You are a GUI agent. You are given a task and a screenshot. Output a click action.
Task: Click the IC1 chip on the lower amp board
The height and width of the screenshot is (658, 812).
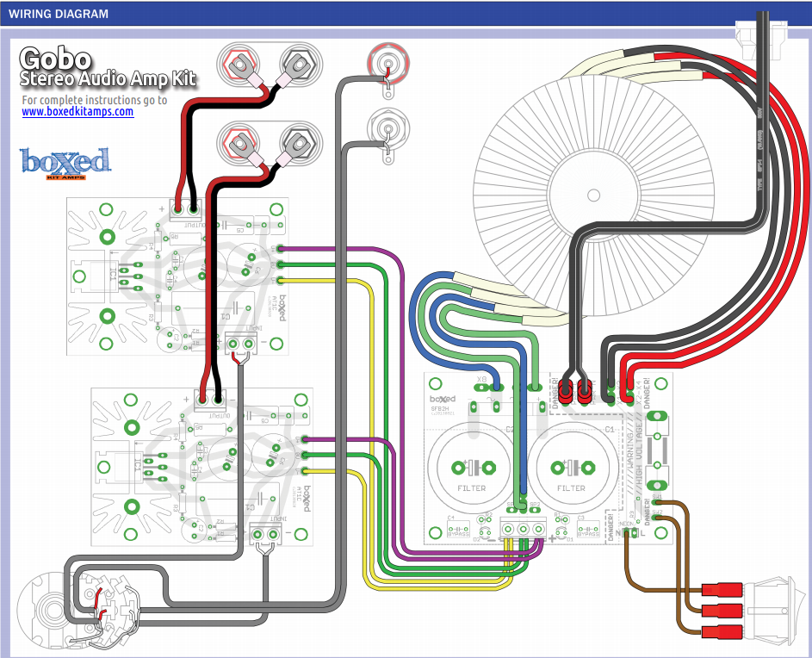click(129, 467)
